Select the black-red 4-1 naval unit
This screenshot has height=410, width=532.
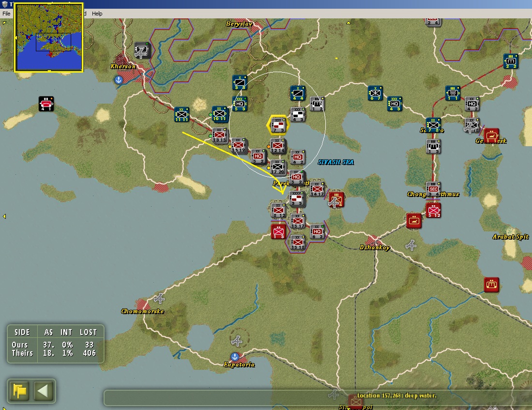point(46,104)
